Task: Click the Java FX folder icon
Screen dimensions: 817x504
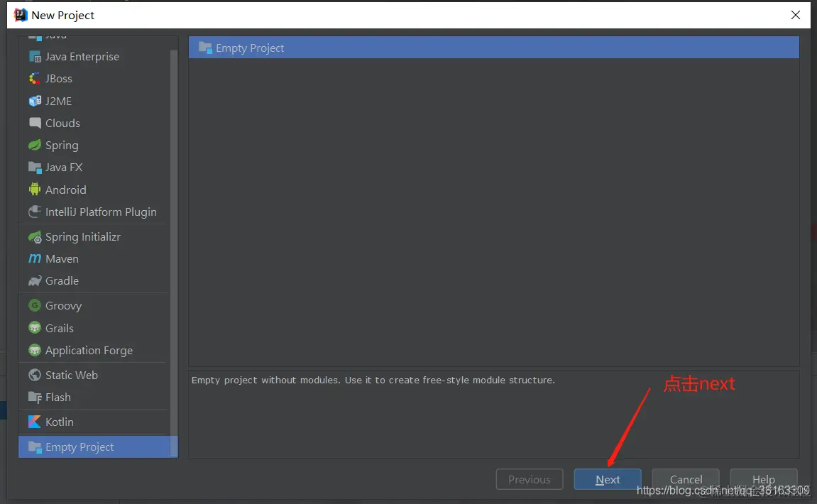Action: pos(35,168)
